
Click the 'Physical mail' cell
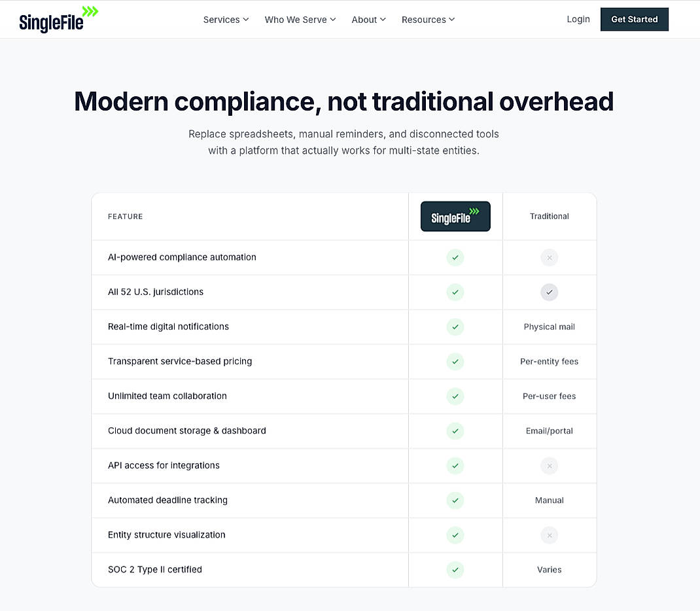[x=549, y=326]
